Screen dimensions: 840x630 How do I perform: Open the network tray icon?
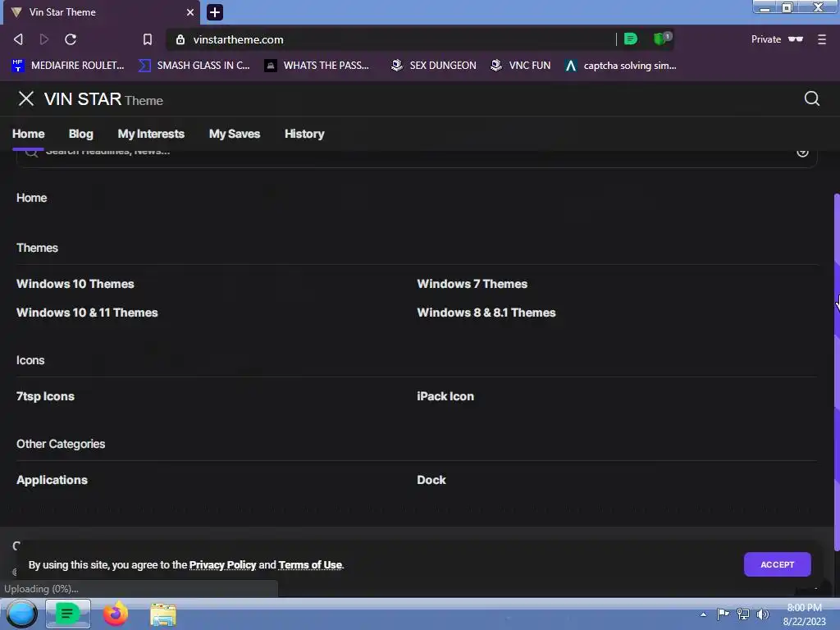743,614
